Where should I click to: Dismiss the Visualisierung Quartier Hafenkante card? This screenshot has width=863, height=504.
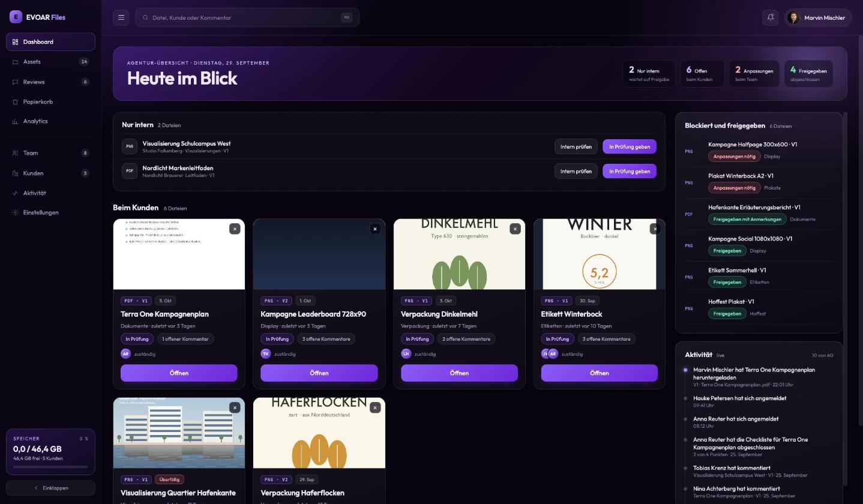[235, 407]
